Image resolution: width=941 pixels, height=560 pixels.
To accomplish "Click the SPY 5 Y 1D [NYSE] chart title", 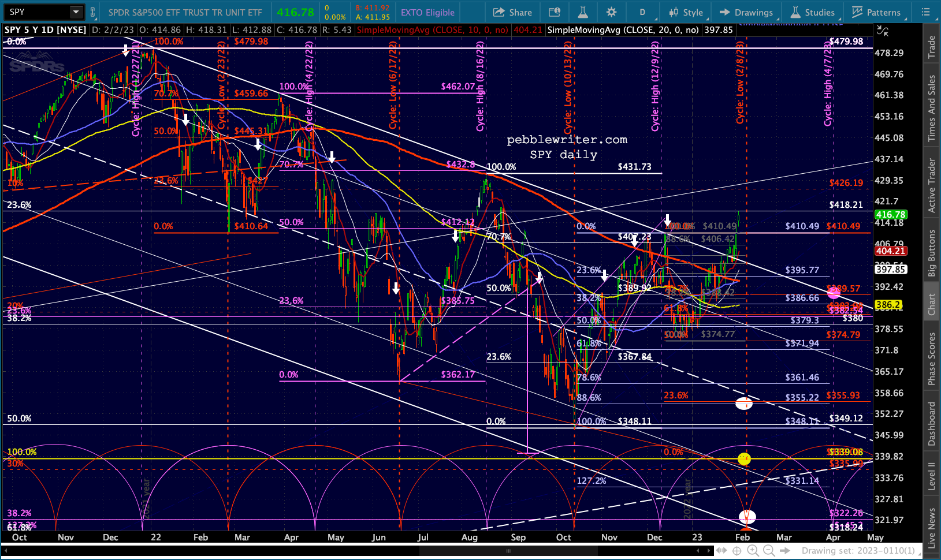I will 46,30.
